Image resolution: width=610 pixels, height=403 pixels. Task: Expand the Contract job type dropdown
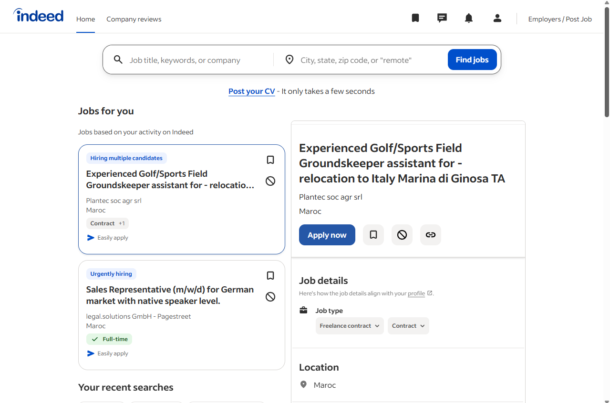click(408, 326)
